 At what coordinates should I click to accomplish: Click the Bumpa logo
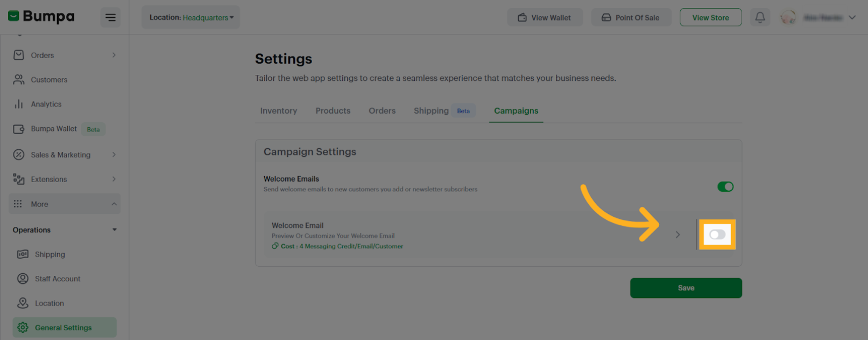pyautogui.click(x=41, y=17)
